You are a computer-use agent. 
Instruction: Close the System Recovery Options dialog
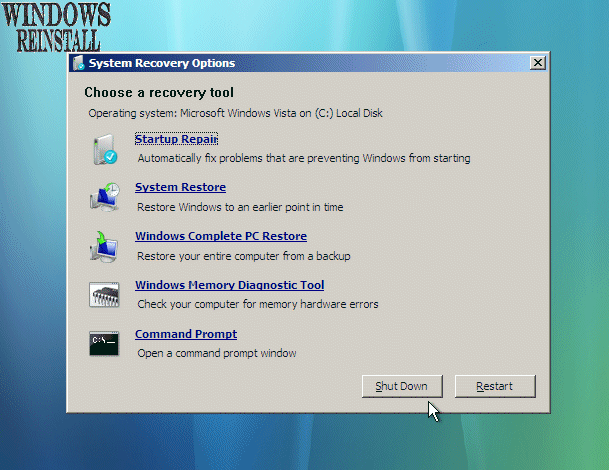(x=538, y=63)
